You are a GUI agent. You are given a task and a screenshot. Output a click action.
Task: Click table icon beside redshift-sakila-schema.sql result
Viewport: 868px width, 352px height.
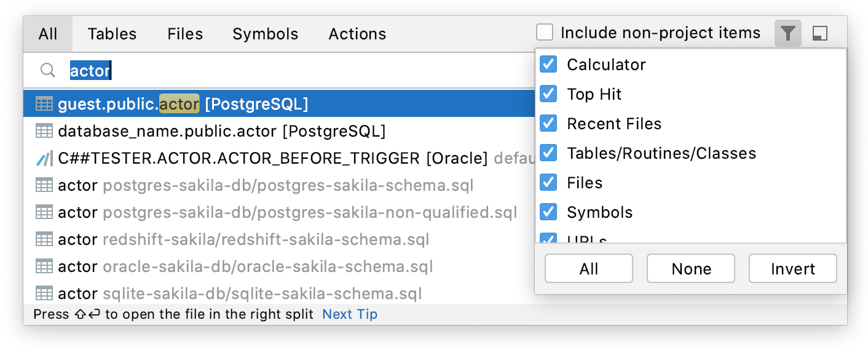[x=44, y=239]
